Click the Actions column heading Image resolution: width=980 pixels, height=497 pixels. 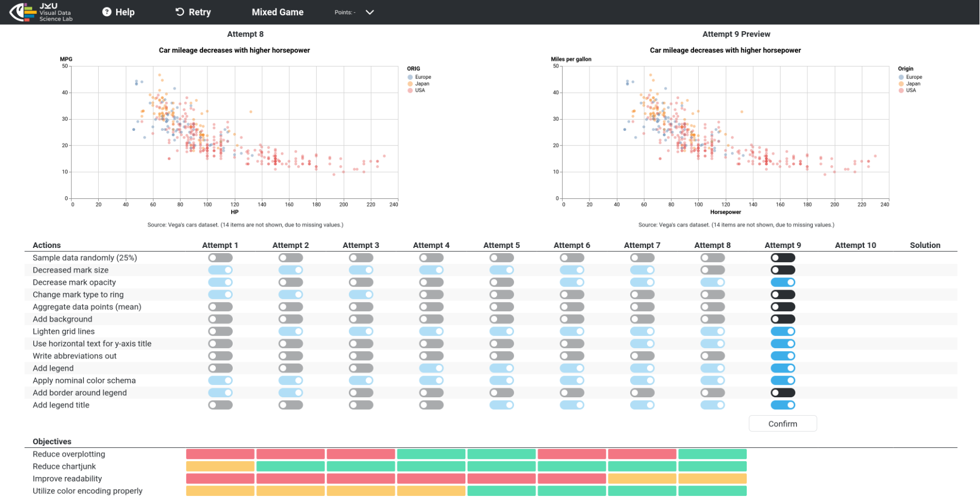[46, 245]
